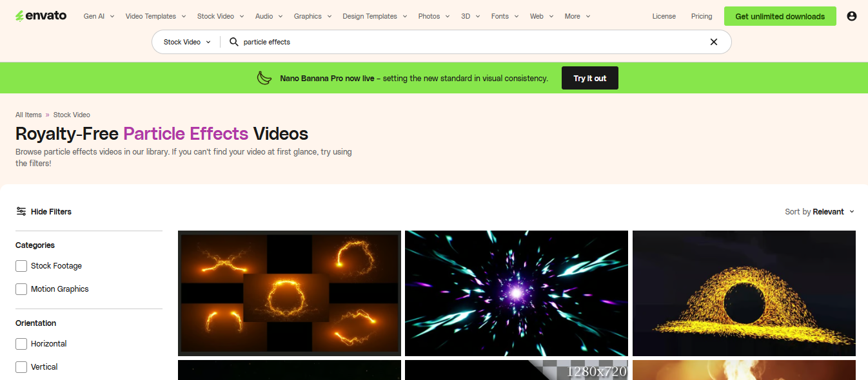Open the Stock Video breadcrumb link

(72, 115)
